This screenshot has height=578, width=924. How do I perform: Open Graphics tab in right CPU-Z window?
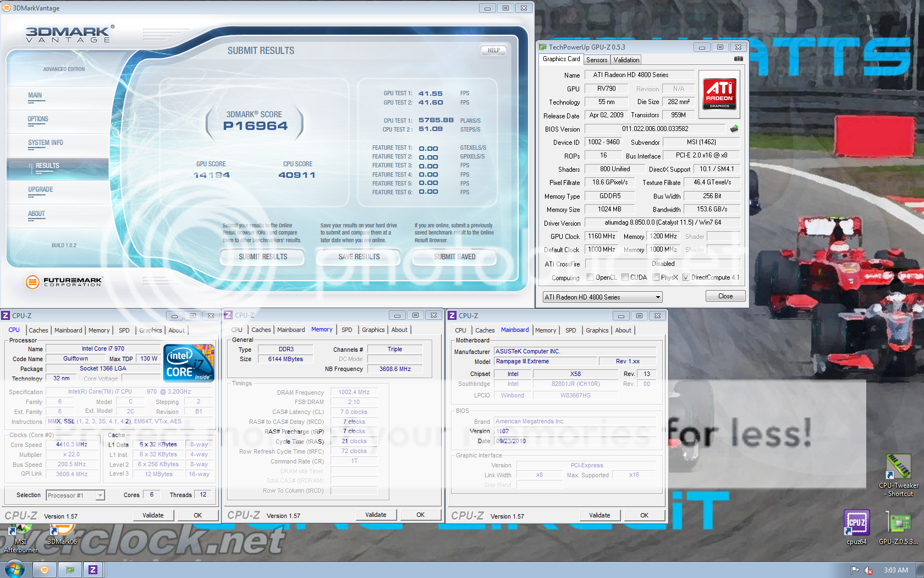point(597,330)
